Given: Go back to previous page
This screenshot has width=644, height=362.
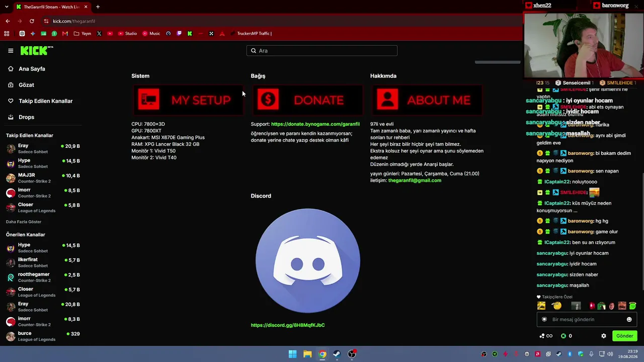Looking at the screenshot, I should point(8,21).
